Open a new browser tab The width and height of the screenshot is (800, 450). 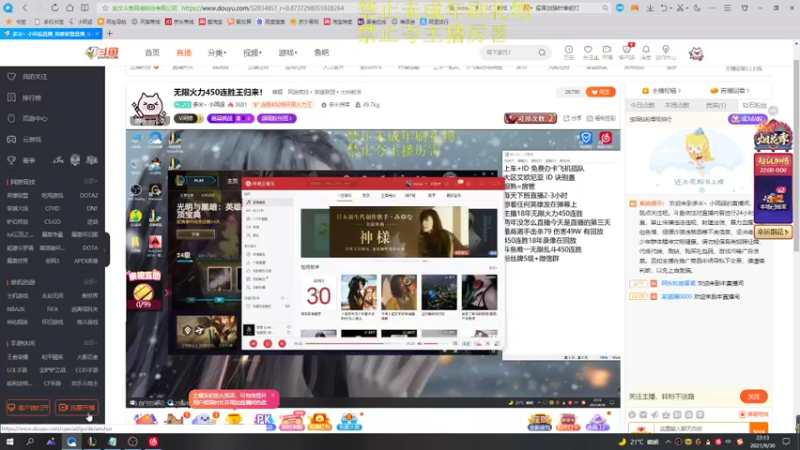109,34
